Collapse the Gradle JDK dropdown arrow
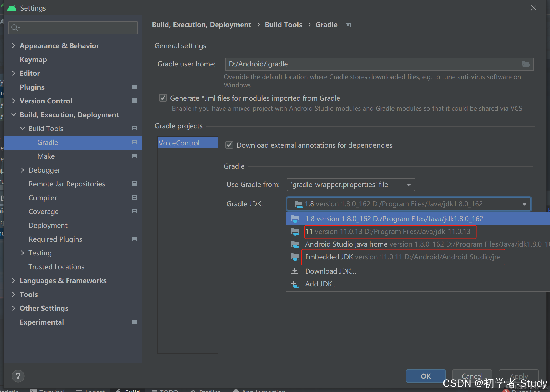 click(x=524, y=204)
